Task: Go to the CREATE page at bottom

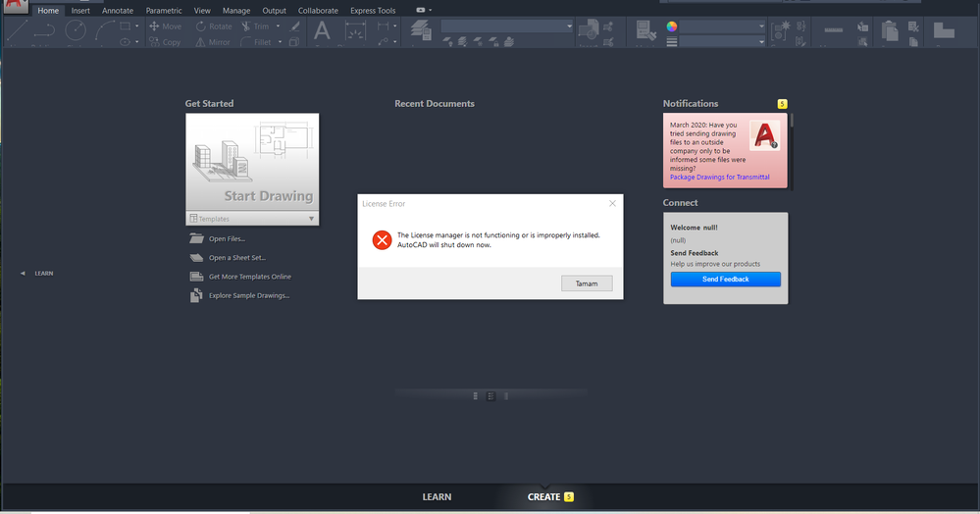Action: pyautogui.click(x=543, y=496)
